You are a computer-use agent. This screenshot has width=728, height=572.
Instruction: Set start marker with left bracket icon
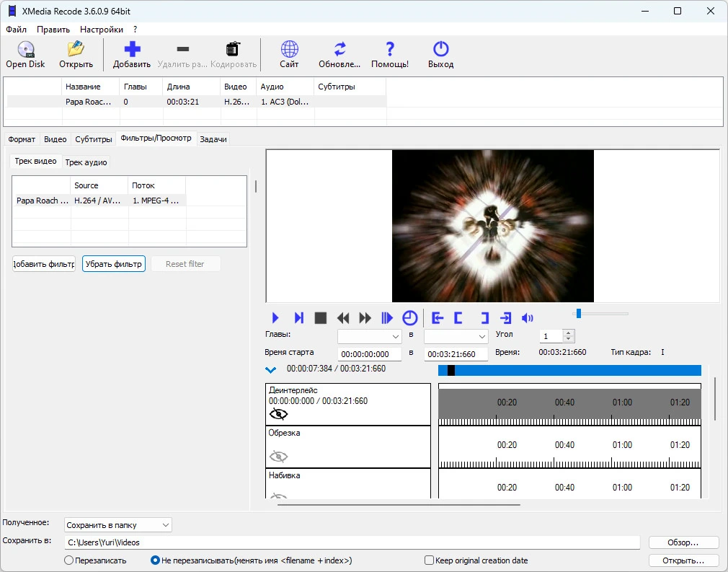[458, 318]
